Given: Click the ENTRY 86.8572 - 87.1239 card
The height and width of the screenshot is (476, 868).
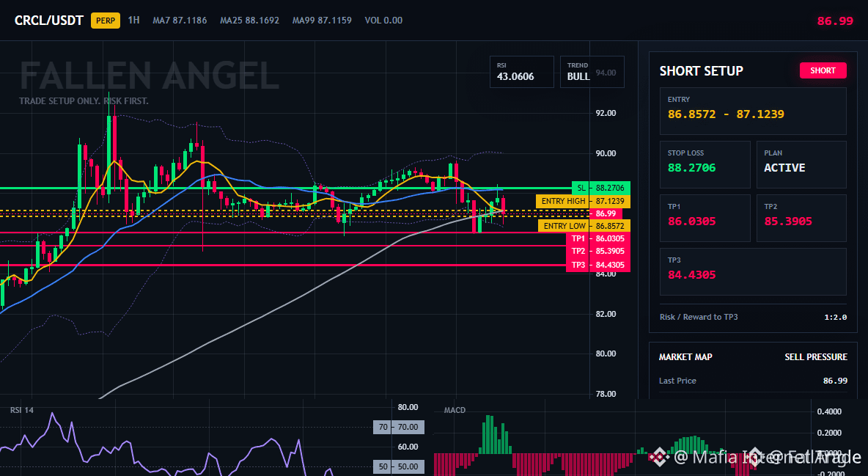Looking at the screenshot, I should [753, 111].
